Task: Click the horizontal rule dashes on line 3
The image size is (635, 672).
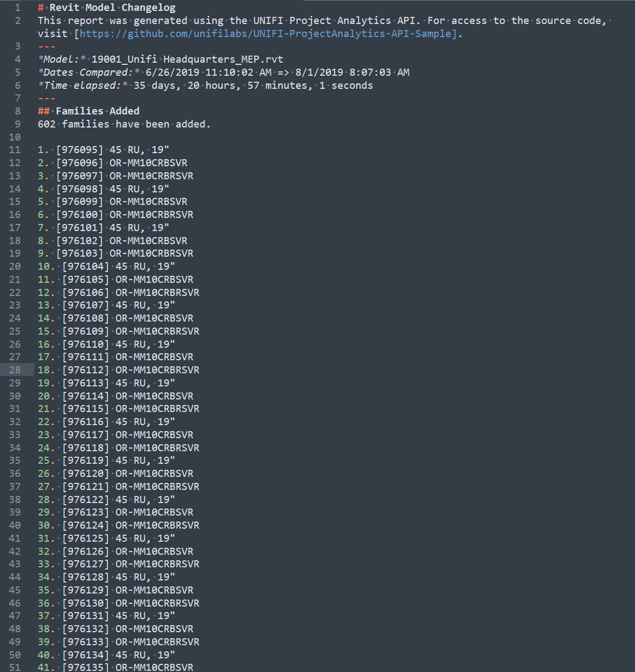Action: click(x=46, y=46)
